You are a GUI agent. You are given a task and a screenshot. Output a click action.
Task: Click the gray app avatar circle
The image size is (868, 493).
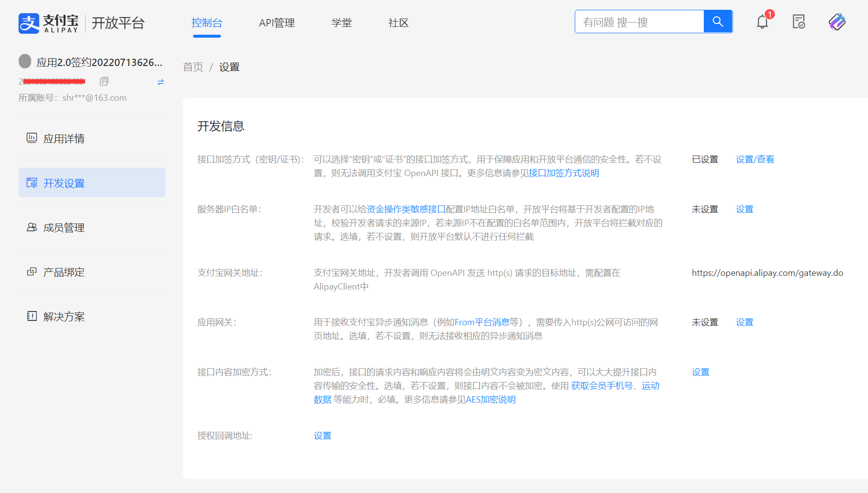pyautogui.click(x=25, y=61)
